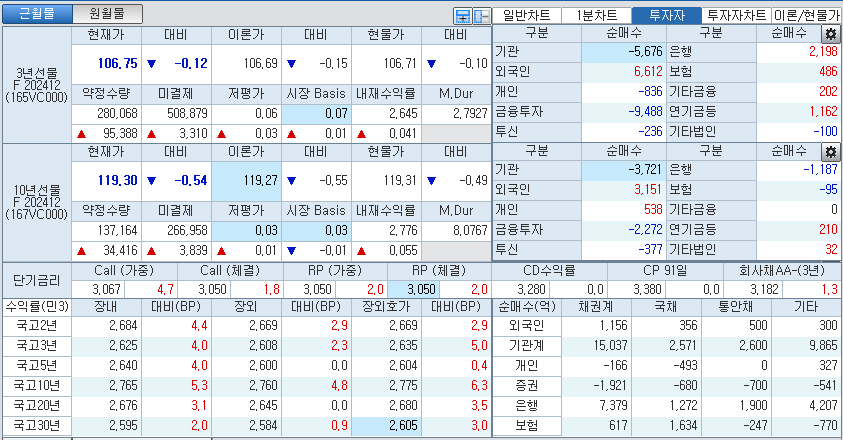Click 국고30년 장외호가 2.605
This screenshot has height=440, width=843.
386,425
